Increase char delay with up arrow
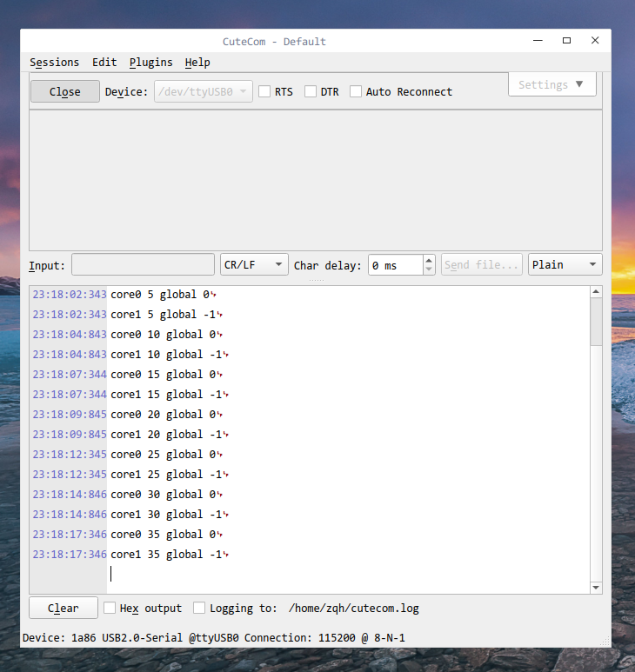The image size is (635, 672). click(429, 260)
